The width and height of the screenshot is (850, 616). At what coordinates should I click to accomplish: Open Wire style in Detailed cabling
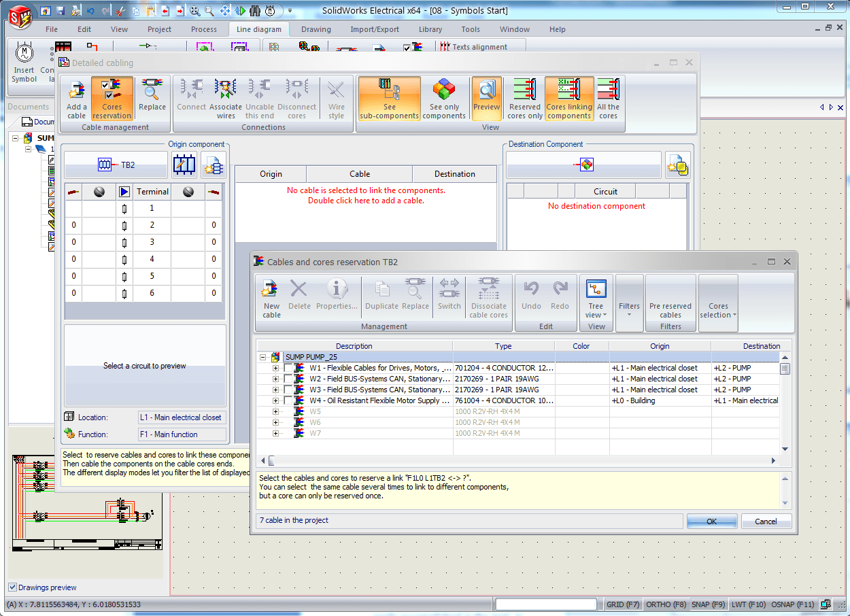(337, 99)
